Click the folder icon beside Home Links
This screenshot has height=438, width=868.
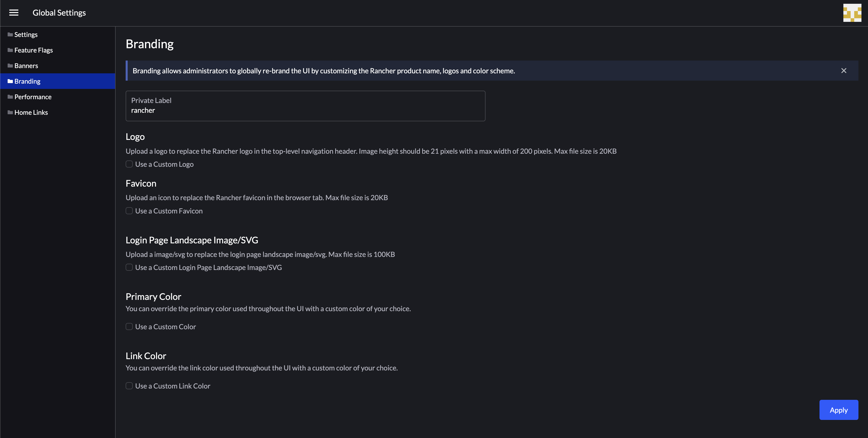10,112
